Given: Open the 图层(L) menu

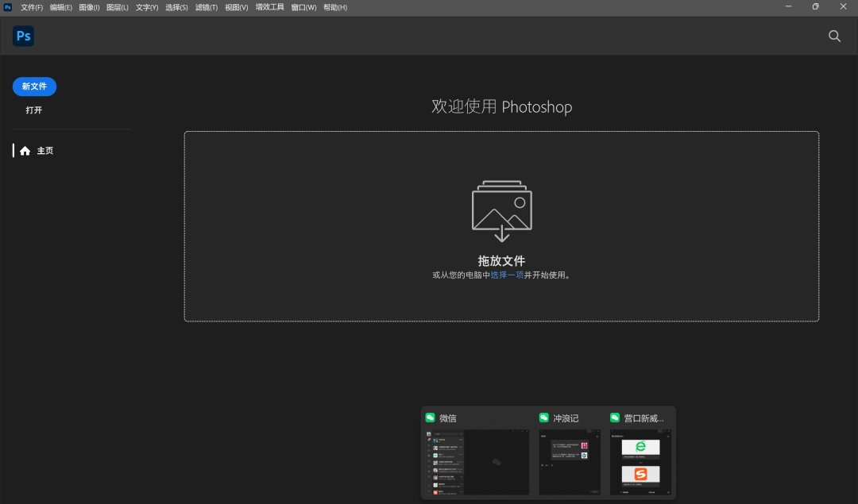Looking at the screenshot, I should coord(117,8).
